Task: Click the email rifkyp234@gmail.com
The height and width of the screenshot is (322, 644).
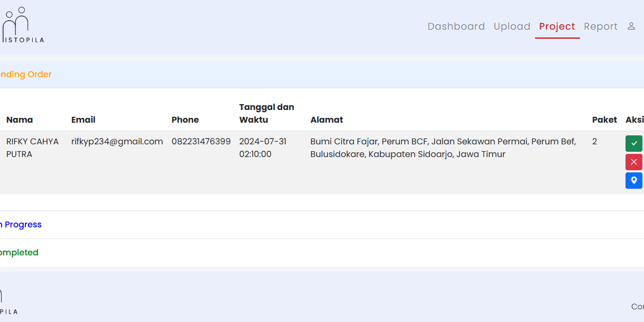Action: click(x=117, y=142)
